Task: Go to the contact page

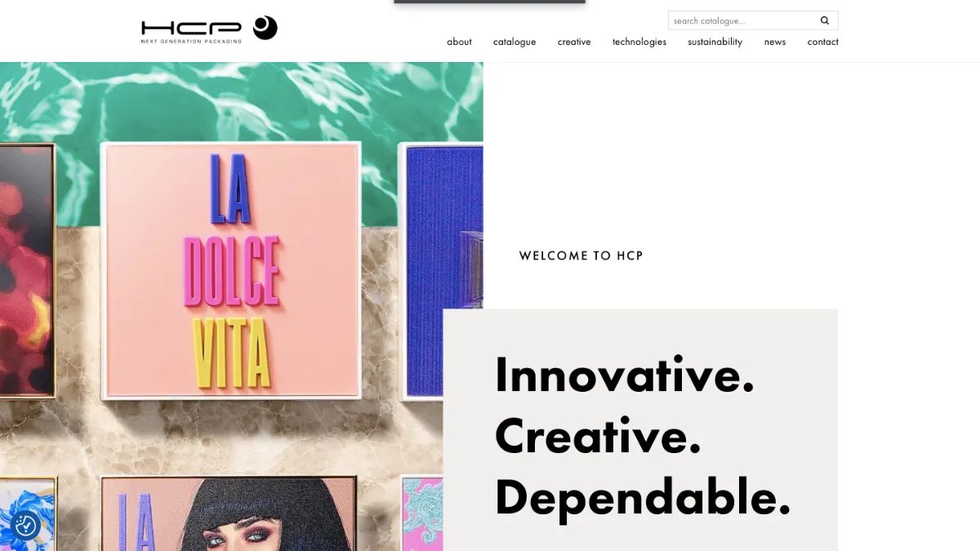Action: click(822, 42)
